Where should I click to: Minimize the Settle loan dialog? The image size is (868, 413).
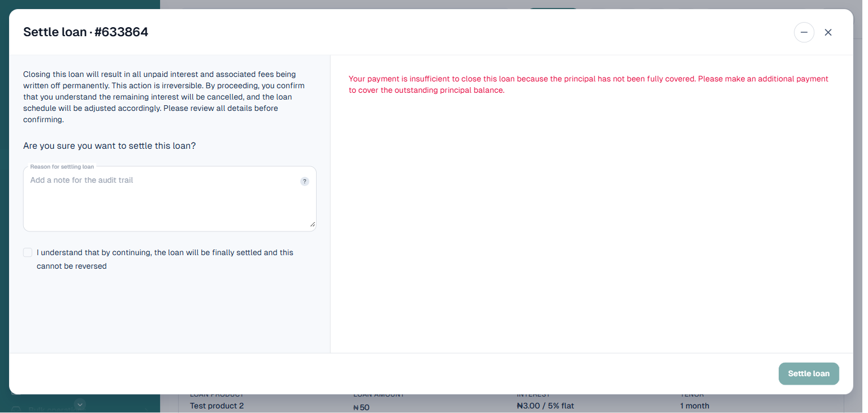click(x=804, y=32)
